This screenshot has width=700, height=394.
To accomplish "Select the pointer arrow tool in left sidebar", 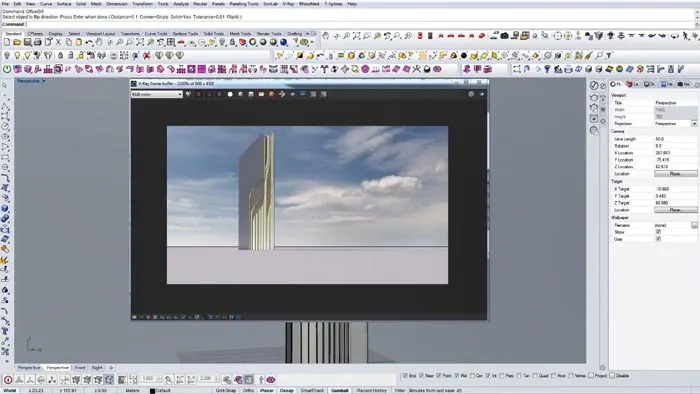I will point(5,85).
